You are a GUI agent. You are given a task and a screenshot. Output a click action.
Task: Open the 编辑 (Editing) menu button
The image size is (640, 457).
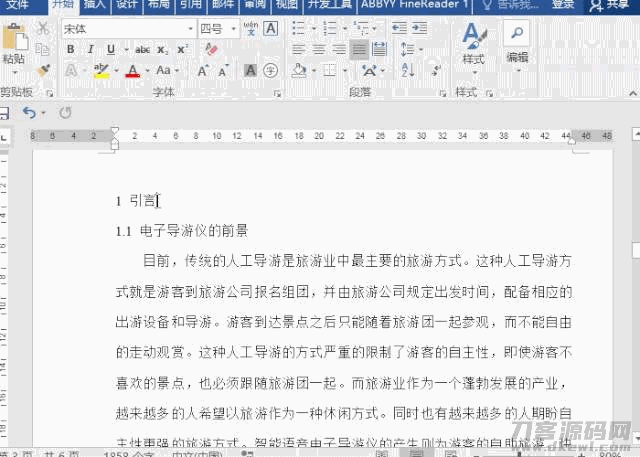click(x=517, y=46)
